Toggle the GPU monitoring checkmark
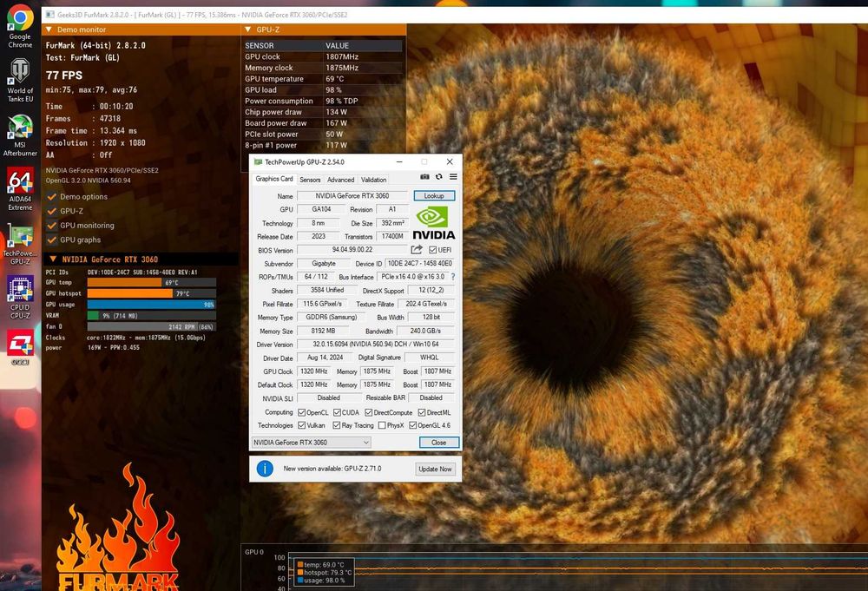Viewport: 868px width, 591px height. (x=52, y=226)
